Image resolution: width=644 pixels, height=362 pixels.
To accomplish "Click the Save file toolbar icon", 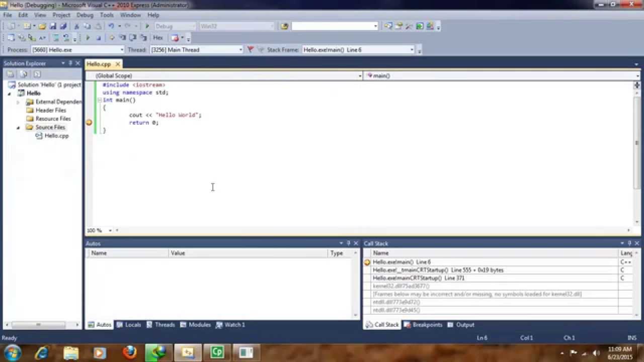I will point(53,26).
